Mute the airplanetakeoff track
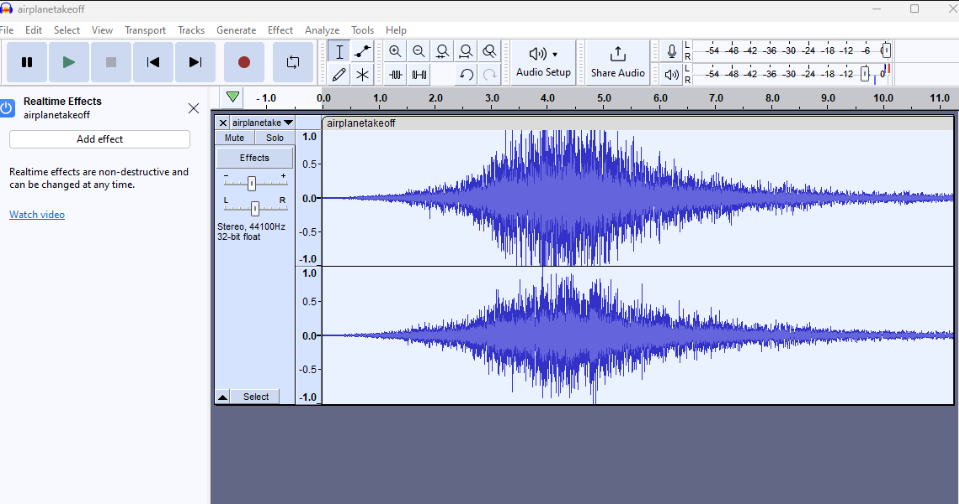 (x=234, y=138)
